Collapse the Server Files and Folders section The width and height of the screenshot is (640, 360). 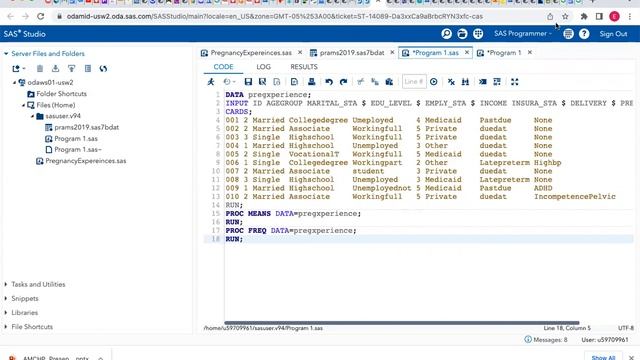(x=6, y=53)
